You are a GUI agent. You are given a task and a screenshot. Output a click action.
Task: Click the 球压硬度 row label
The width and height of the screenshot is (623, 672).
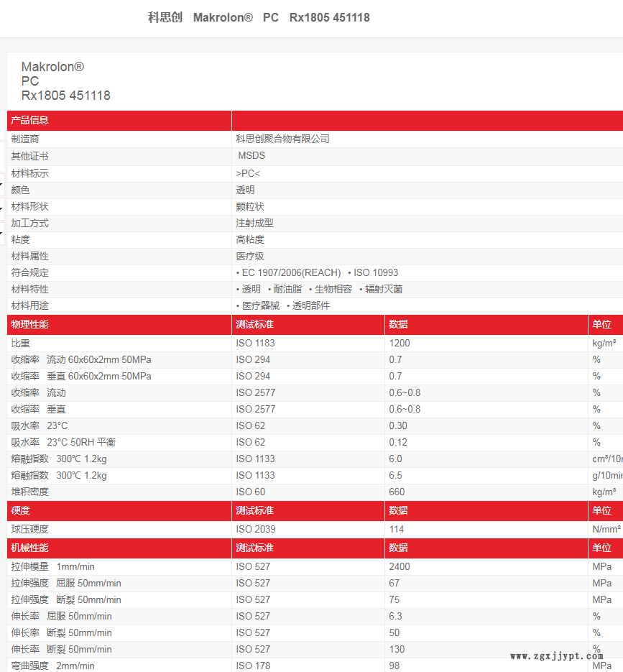click(x=30, y=529)
